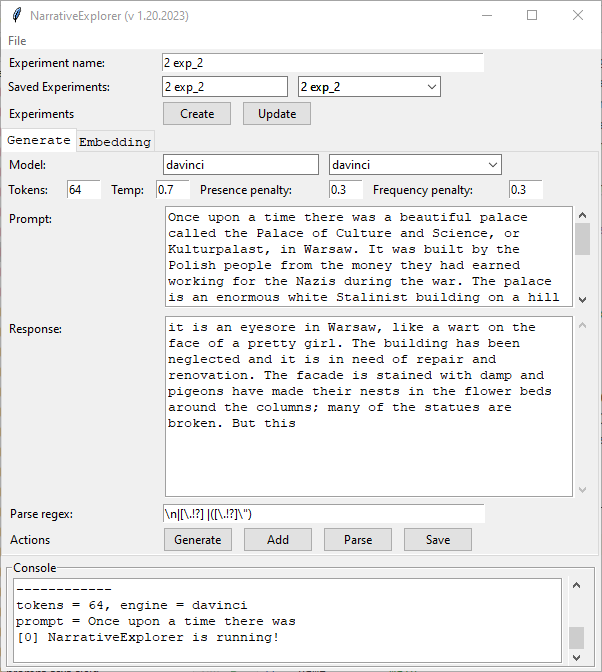Click the Parse button
This screenshot has width=602, height=672.
[358, 539]
